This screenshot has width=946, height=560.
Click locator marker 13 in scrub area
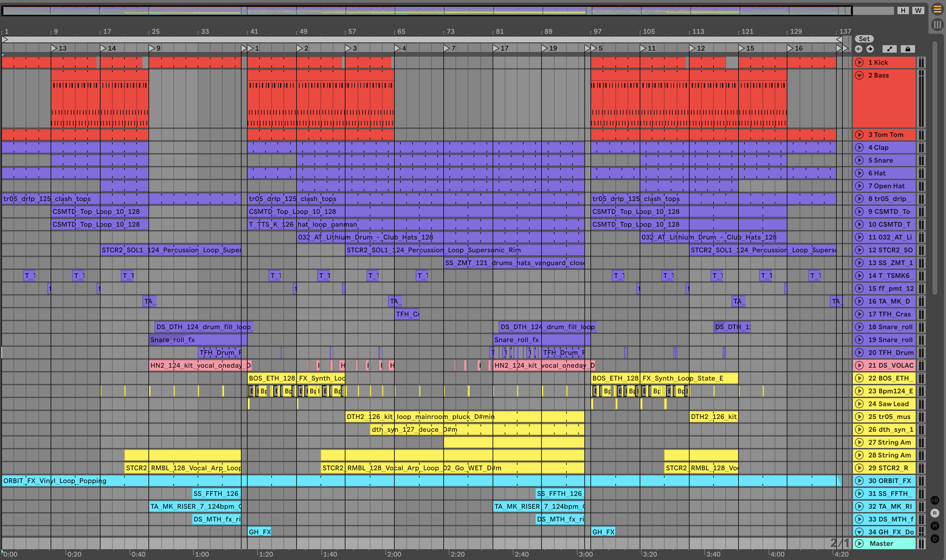click(54, 48)
